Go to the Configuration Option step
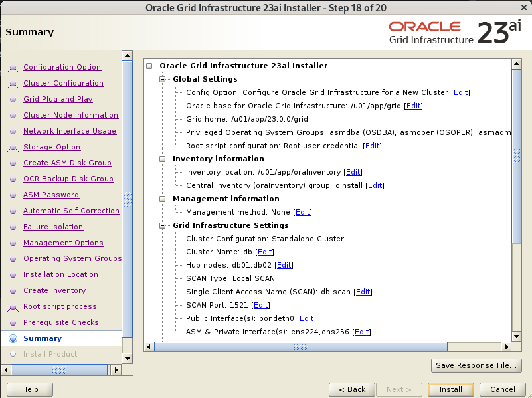 coord(62,67)
